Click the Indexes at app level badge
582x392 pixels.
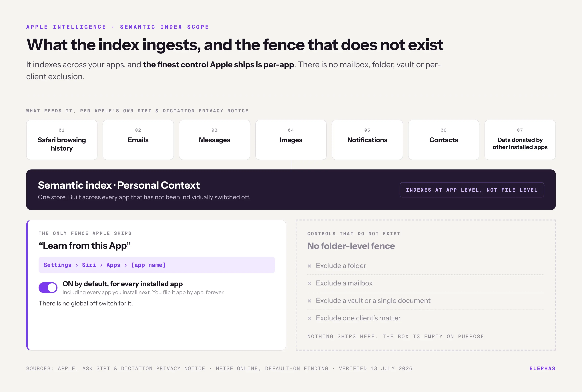point(472,190)
